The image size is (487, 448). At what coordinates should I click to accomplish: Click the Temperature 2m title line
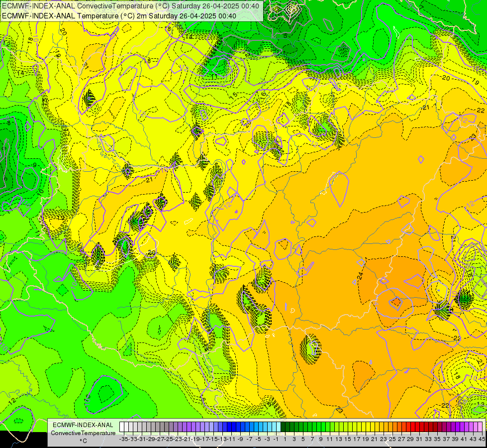[x=119, y=16]
